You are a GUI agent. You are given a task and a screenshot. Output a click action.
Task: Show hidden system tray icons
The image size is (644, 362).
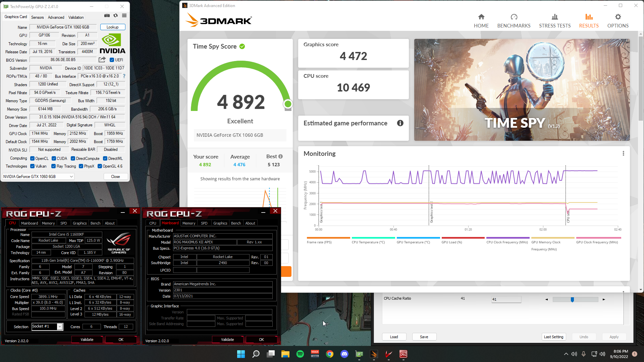[x=566, y=354]
